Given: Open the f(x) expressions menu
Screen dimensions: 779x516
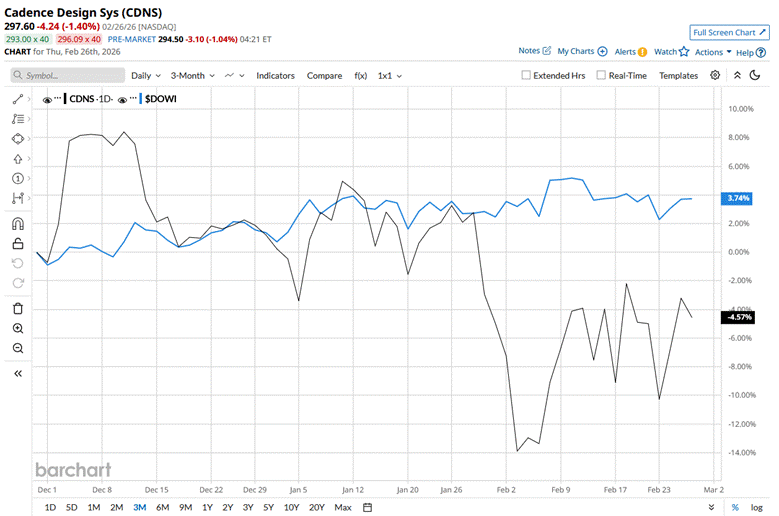Looking at the screenshot, I should point(361,75).
